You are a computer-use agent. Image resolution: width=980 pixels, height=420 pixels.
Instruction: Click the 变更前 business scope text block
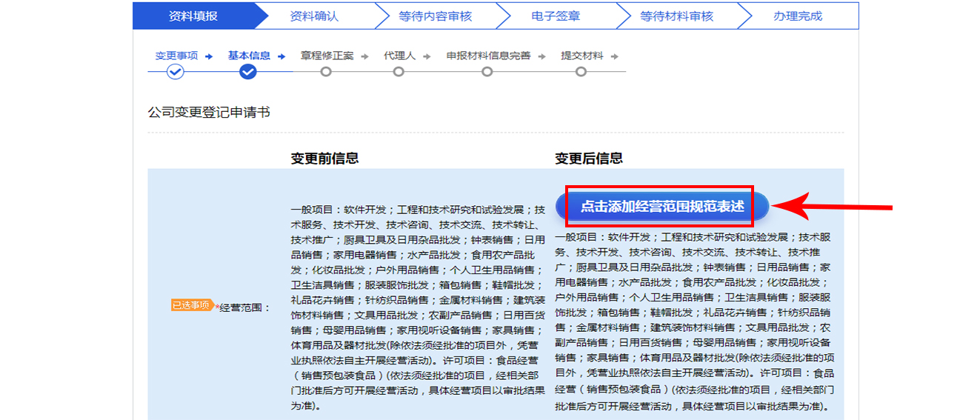pos(418,308)
